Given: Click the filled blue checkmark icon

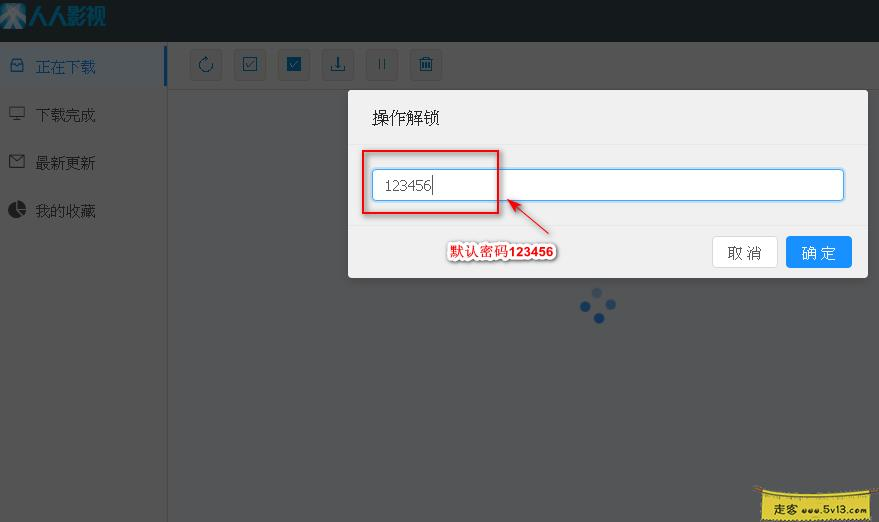Looking at the screenshot, I should tap(294, 64).
